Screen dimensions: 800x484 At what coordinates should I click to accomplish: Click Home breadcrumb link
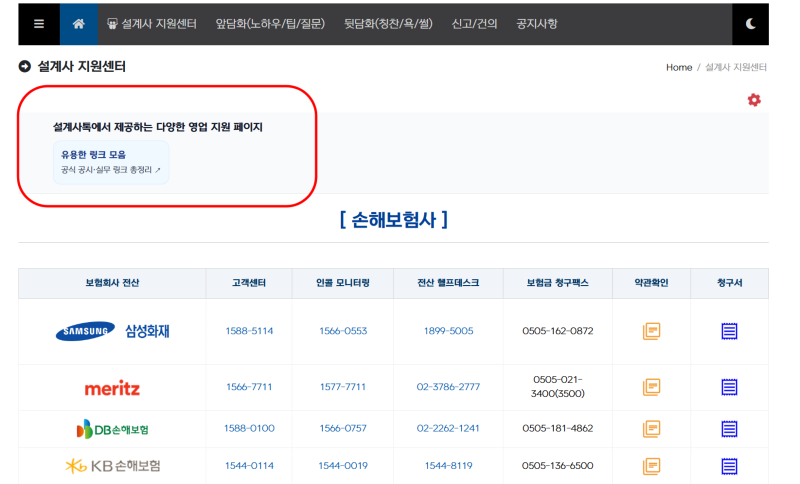(679, 67)
